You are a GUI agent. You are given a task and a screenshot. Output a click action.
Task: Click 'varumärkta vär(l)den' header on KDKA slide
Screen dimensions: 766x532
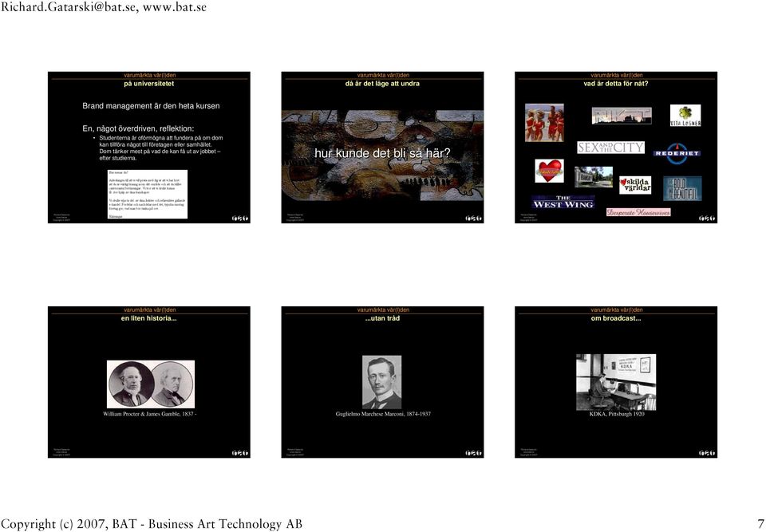point(617,309)
